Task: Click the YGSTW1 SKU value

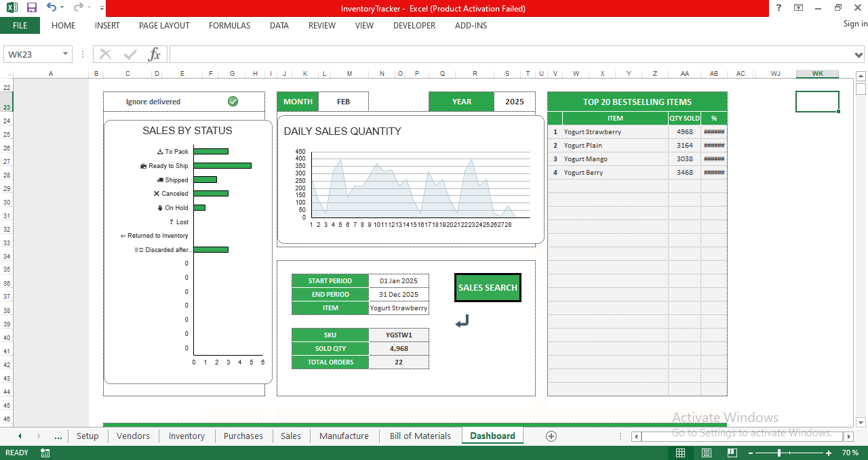Action: [399, 335]
